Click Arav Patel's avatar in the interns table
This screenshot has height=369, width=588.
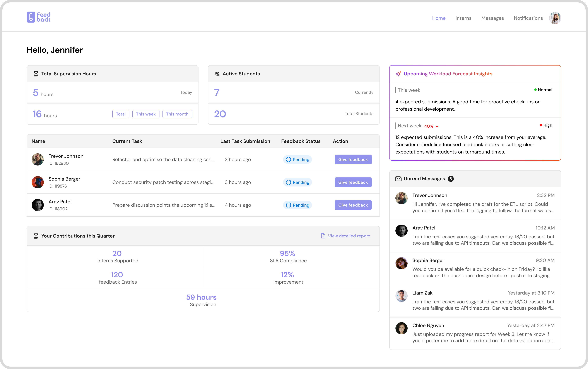point(38,205)
